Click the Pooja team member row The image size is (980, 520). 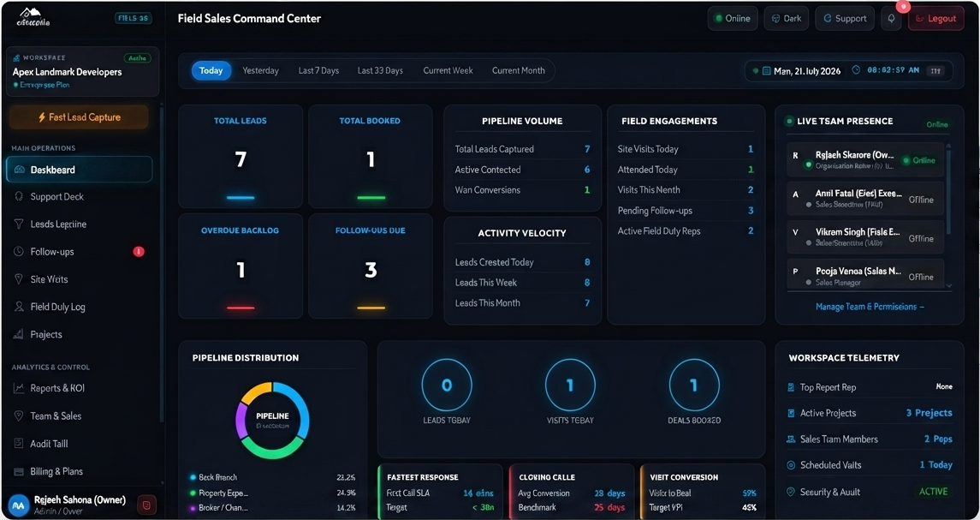pyautogui.click(x=865, y=275)
